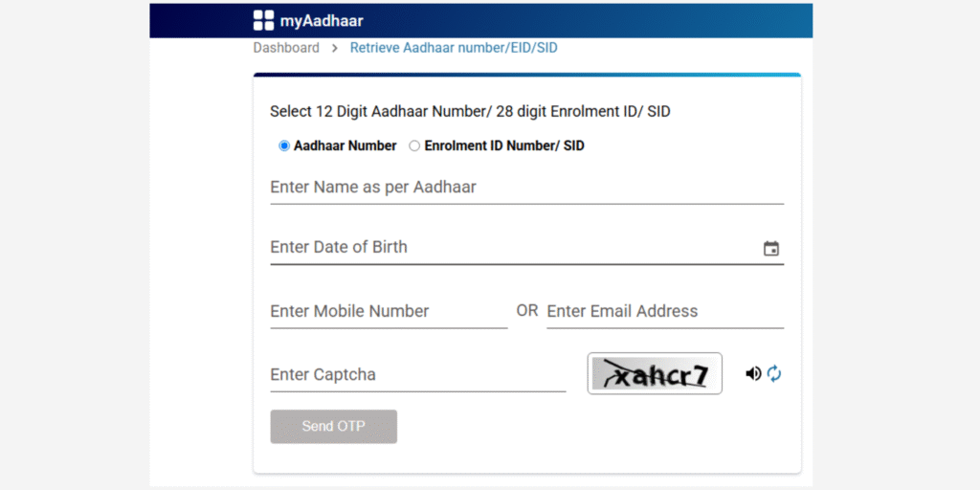Viewport: 980px width, 490px height.
Task: Select the Aadhaar Number radio circle
Action: pyautogui.click(x=284, y=146)
